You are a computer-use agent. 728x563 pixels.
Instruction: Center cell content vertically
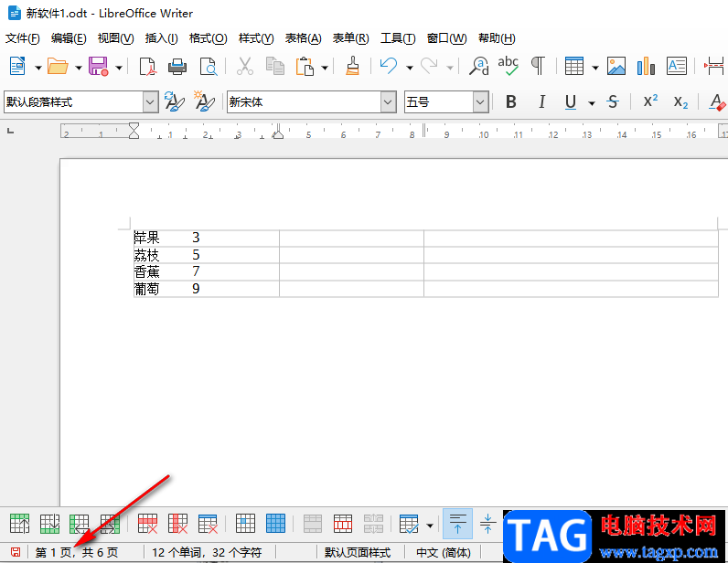point(487,524)
